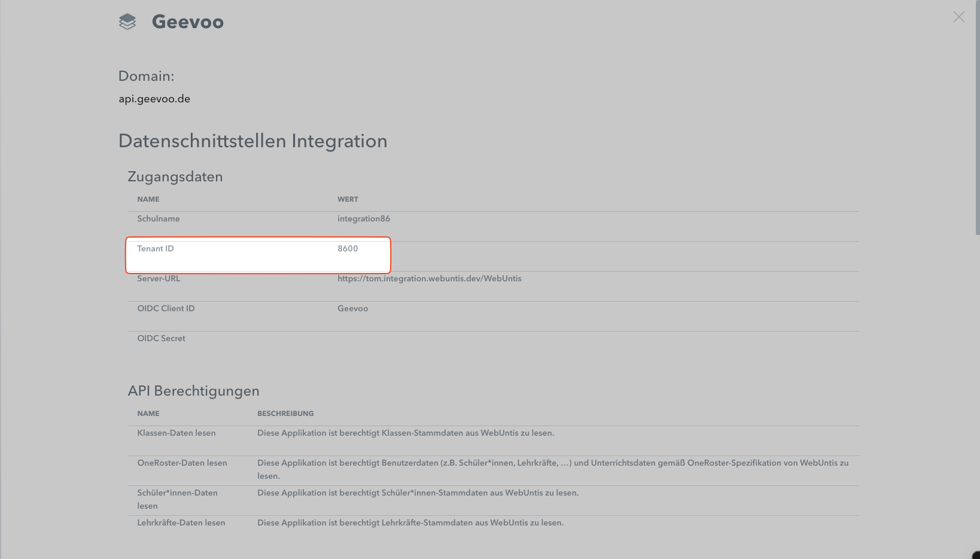Image resolution: width=980 pixels, height=559 pixels.
Task: Click the WERT column header
Action: pos(348,199)
